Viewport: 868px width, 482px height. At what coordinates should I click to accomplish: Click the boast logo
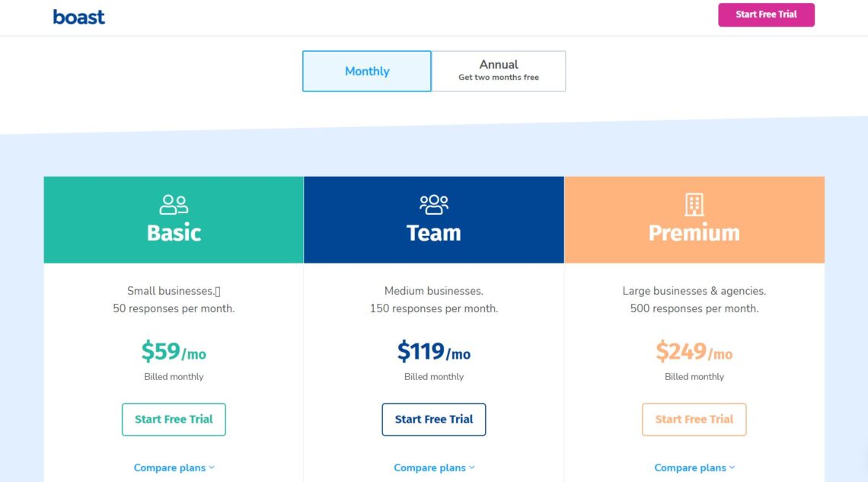tap(78, 16)
